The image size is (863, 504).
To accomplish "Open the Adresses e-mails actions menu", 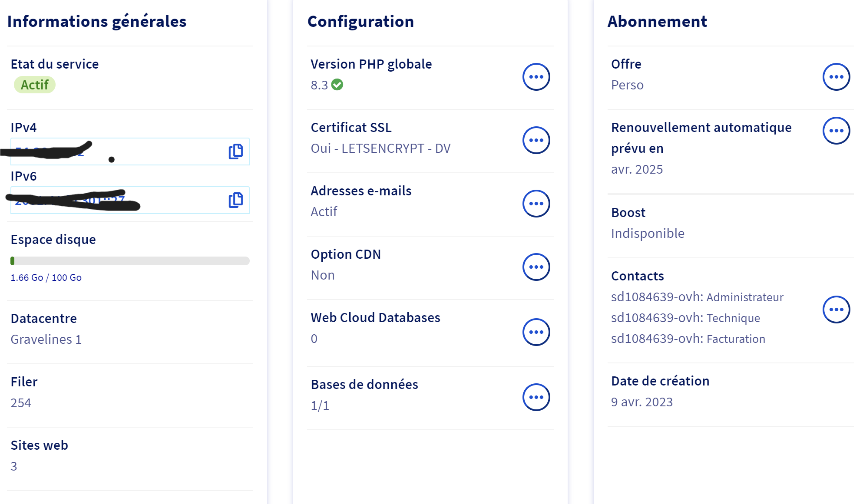I will coord(536,204).
